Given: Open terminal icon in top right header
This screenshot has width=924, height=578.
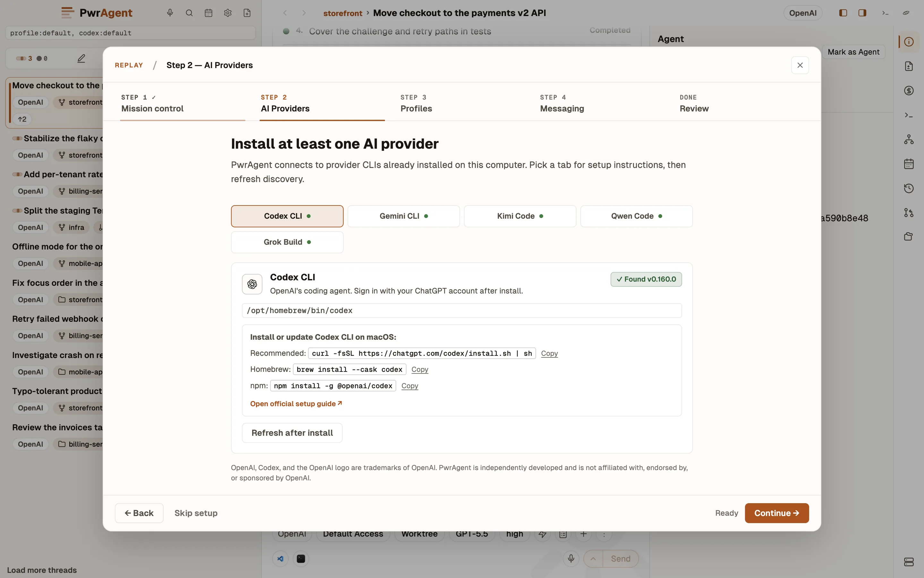Looking at the screenshot, I should click(885, 13).
